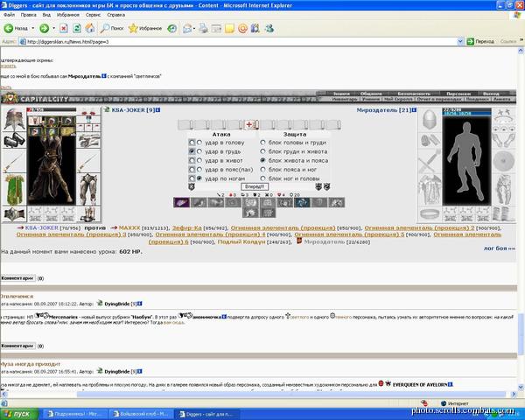Open the Сервис menu
This screenshot has width=525, height=420.
coord(93,15)
